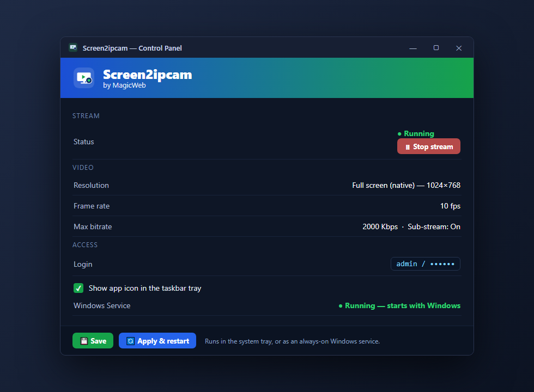Click the Screen2ipcam logo in the banner
The width and height of the screenshot is (534, 392).
click(84, 78)
